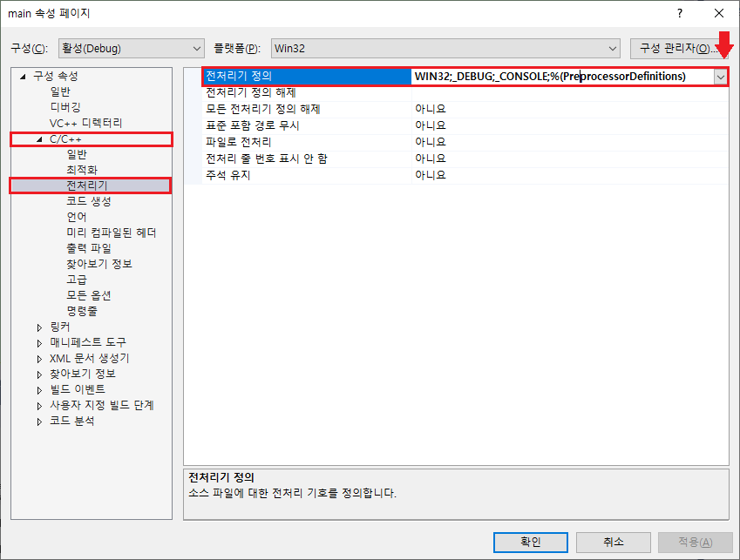Select 미리 컴파일된 헤더 item
Viewport: 740px width, 560px height.
(x=112, y=233)
